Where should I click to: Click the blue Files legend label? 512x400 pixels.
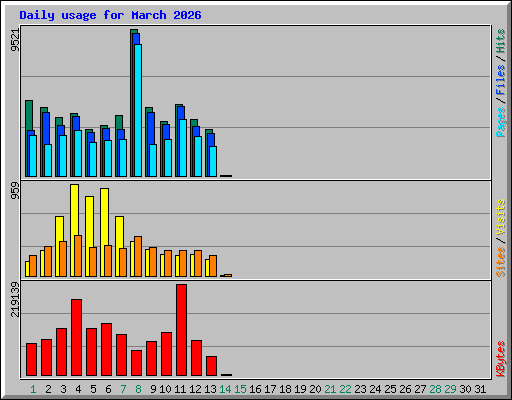click(x=501, y=80)
